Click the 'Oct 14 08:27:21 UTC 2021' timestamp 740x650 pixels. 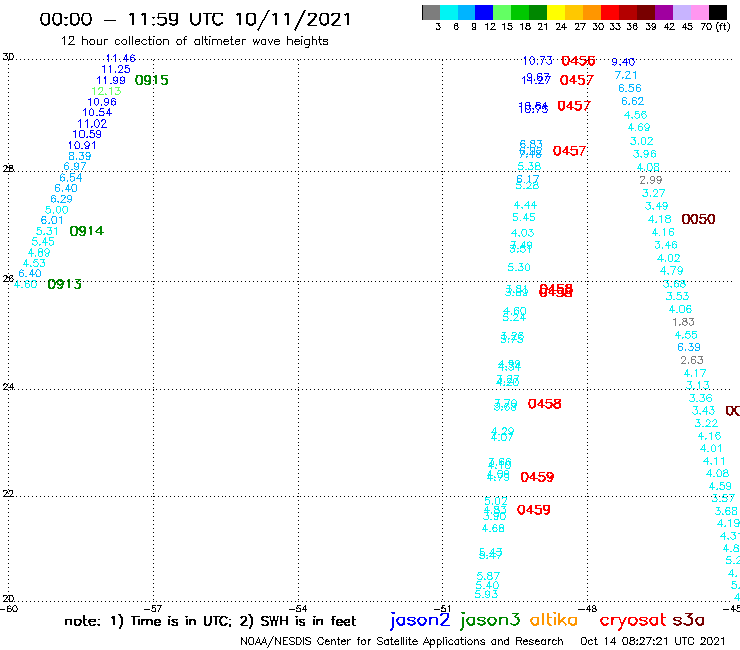(x=652, y=641)
